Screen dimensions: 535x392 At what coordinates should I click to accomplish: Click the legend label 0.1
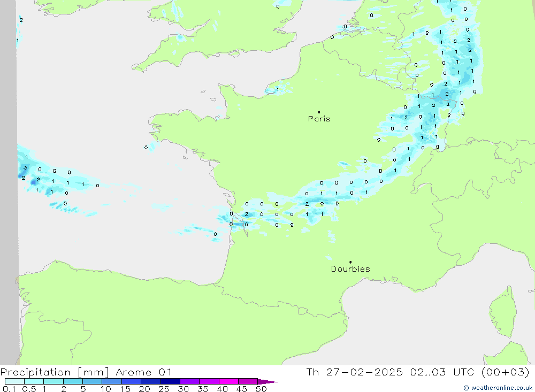[9, 389]
